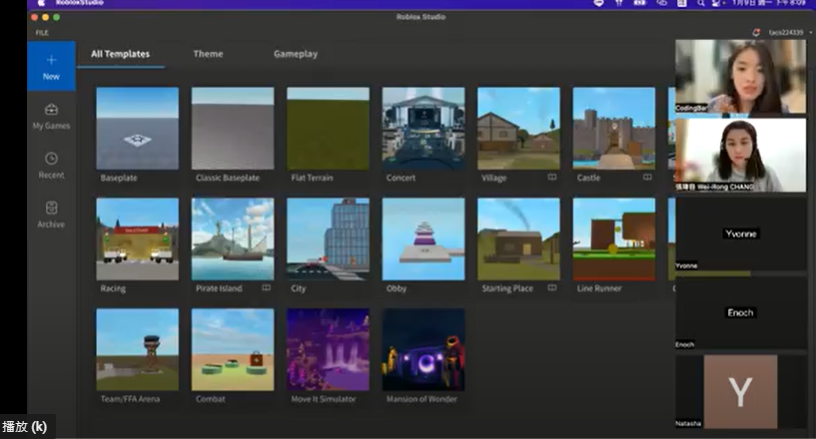Open the Pirate Island template

[x=233, y=239]
